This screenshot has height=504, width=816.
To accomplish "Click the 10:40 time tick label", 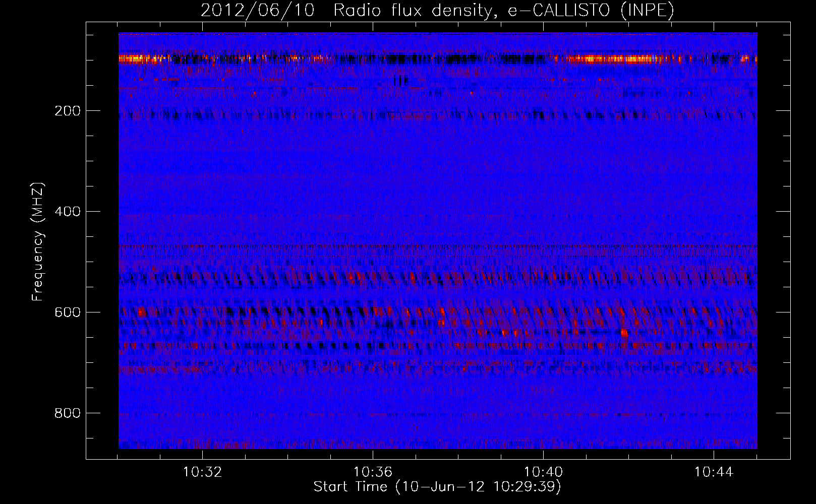I will [543, 472].
